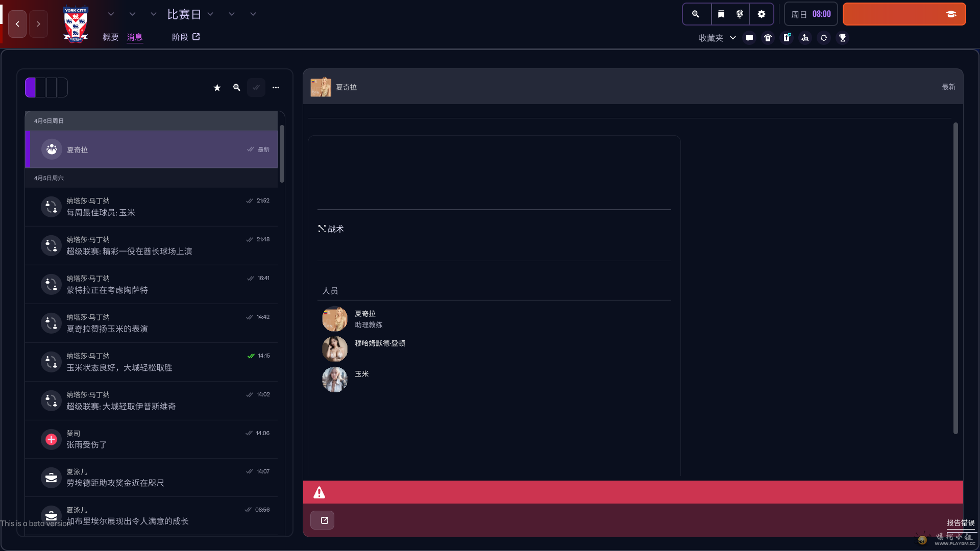
Task: Expand the chevron next to 比赛日
Action: 210,14
